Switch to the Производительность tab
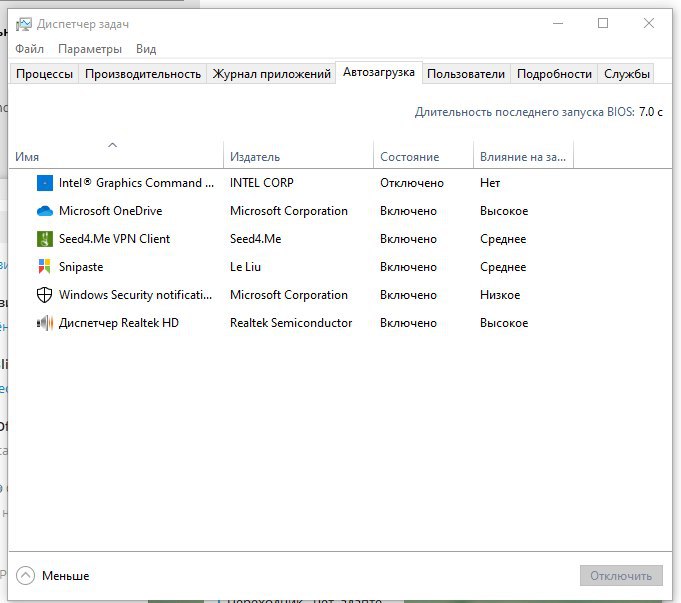Viewport: 681px width, 603px height. 143,74
